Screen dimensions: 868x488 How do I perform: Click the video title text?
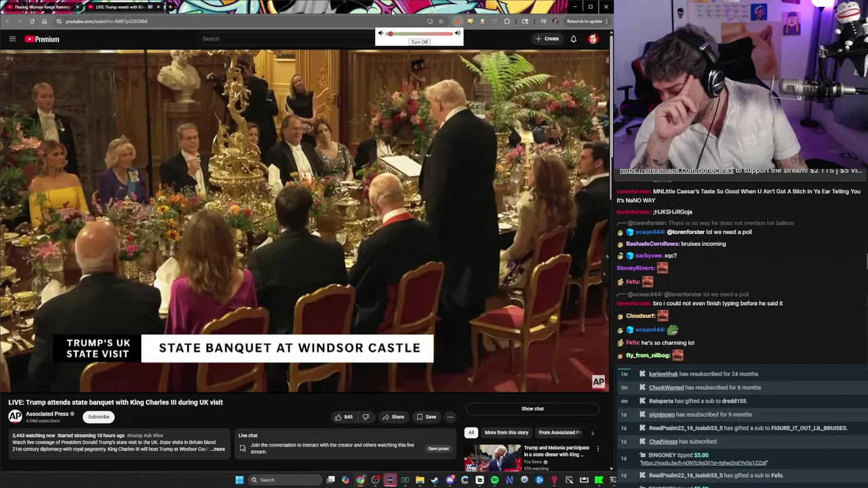pos(115,402)
